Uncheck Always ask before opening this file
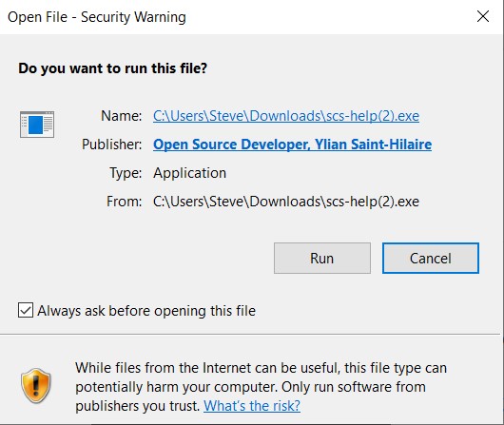Image resolution: width=504 pixels, height=425 pixels. [x=26, y=310]
